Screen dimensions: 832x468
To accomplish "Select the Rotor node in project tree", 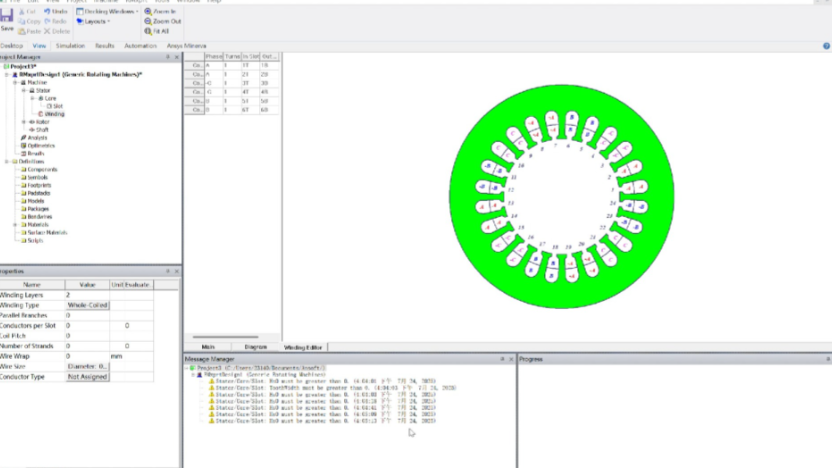I will pyautogui.click(x=41, y=122).
